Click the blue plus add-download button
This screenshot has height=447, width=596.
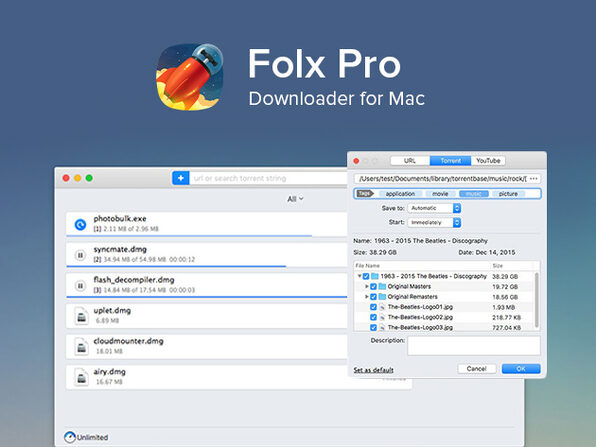point(181,178)
